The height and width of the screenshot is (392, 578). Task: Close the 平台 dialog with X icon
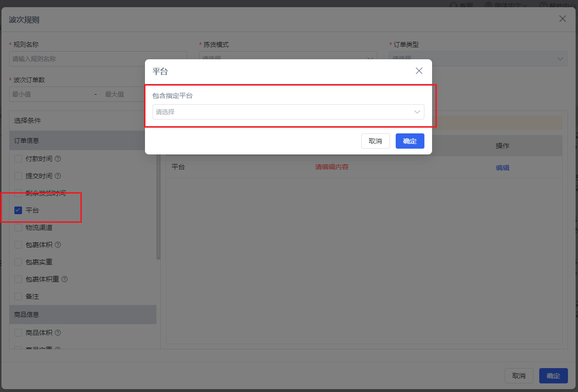[x=419, y=71]
